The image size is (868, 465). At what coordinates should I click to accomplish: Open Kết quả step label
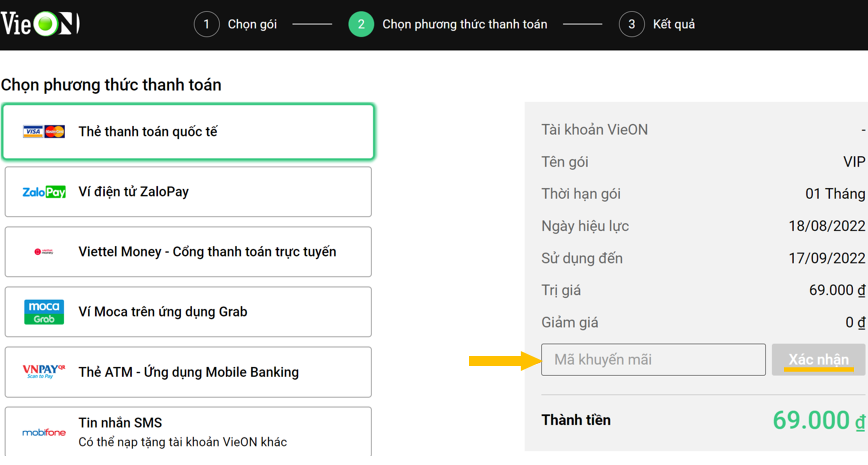[x=674, y=24]
